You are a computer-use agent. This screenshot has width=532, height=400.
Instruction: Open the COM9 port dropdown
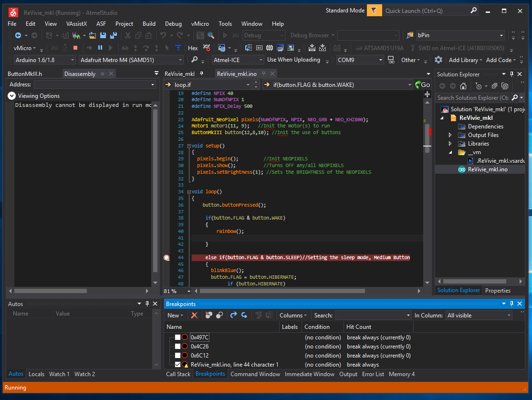(360, 60)
